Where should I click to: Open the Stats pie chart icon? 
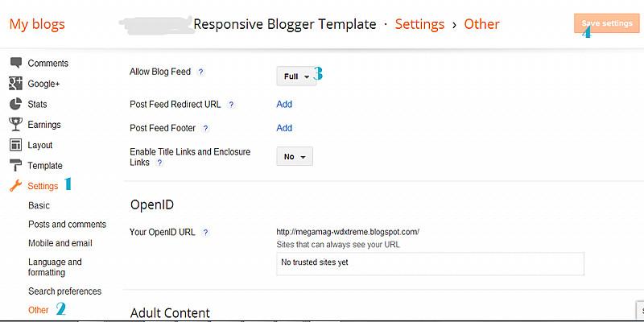pos(14,104)
